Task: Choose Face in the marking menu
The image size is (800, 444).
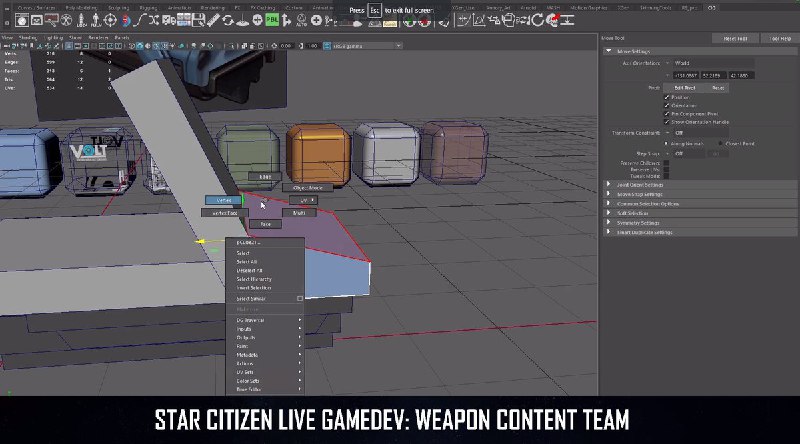Action: click(x=265, y=224)
